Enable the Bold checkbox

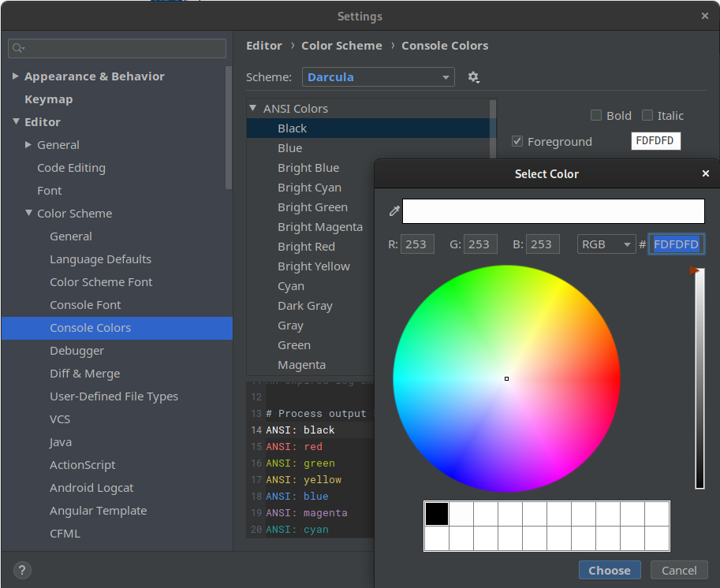coord(596,115)
